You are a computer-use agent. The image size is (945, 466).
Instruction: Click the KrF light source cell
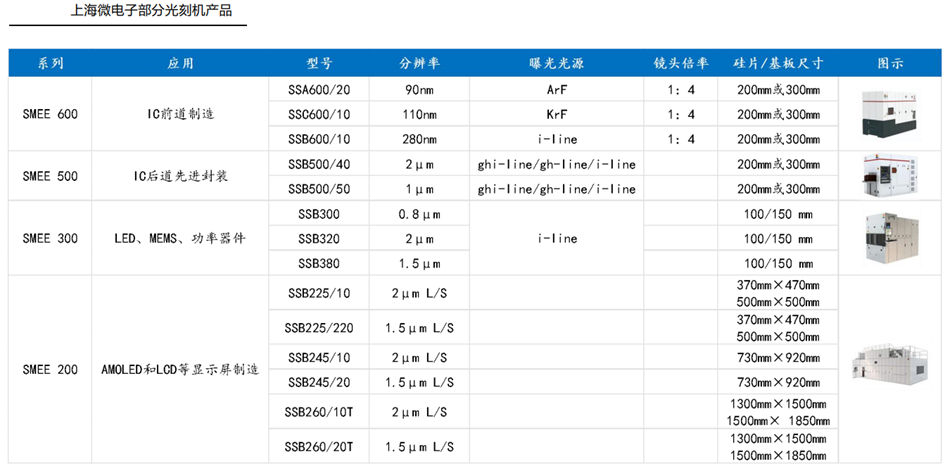click(557, 115)
